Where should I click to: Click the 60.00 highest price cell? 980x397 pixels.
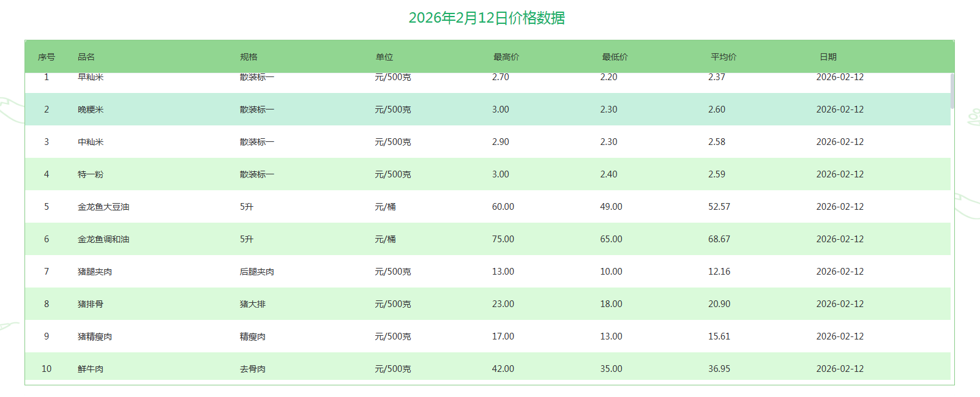(503, 207)
